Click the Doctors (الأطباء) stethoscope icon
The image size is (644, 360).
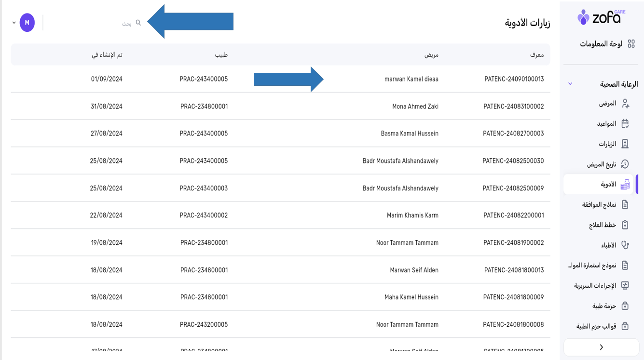tap(625, 245)
